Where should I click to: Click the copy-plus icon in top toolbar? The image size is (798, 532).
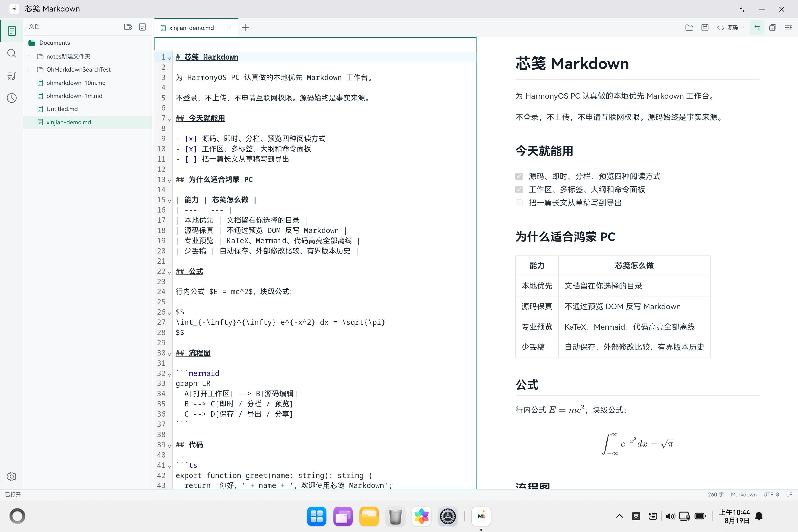click(773, 27)
